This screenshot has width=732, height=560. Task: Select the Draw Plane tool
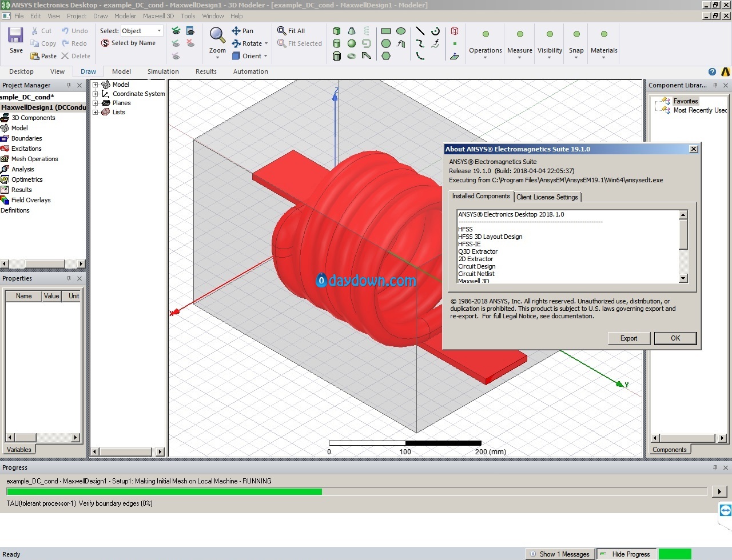pos(455,56)
